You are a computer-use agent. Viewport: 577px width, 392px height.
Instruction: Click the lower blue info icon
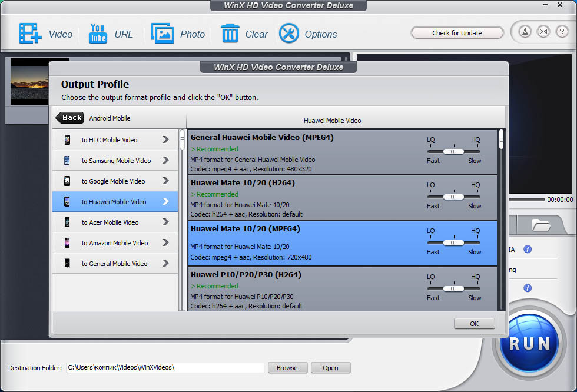528,288
